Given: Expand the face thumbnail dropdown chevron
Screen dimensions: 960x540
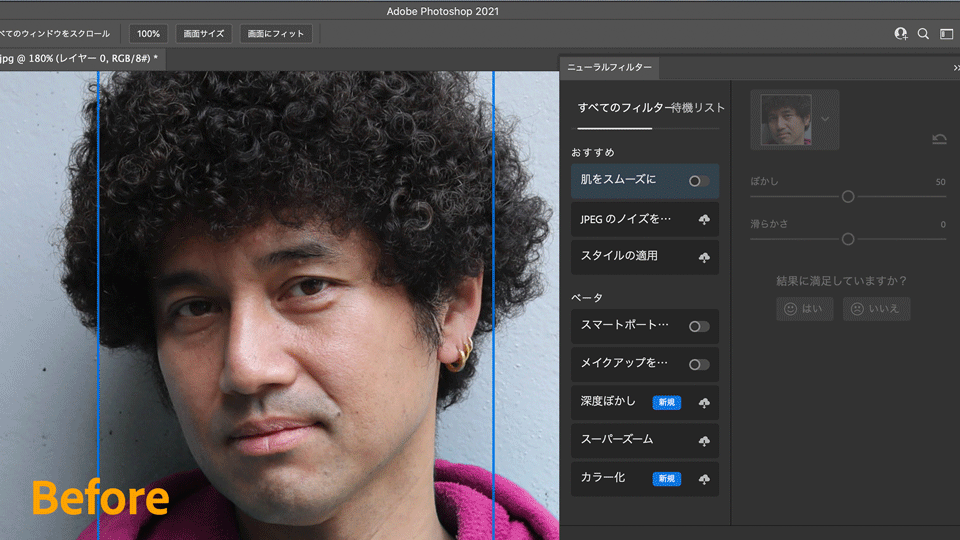Looking at the screenshot, I should click(x=825, y=119).
